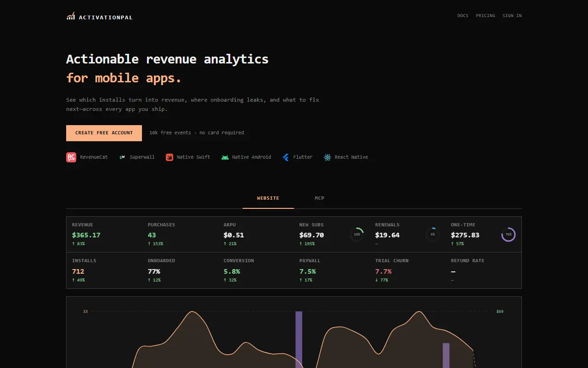
Task: Select the Purchases 43 value
Action: tap(152, 235)
